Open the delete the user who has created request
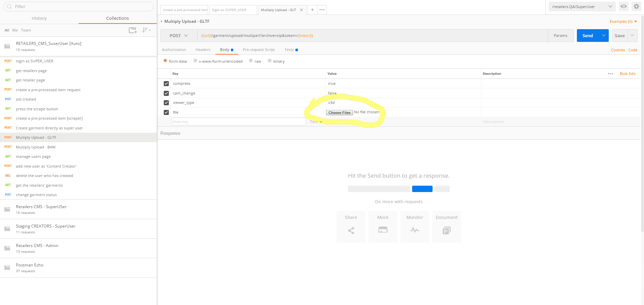644x305 pixels. click(78, 176)
